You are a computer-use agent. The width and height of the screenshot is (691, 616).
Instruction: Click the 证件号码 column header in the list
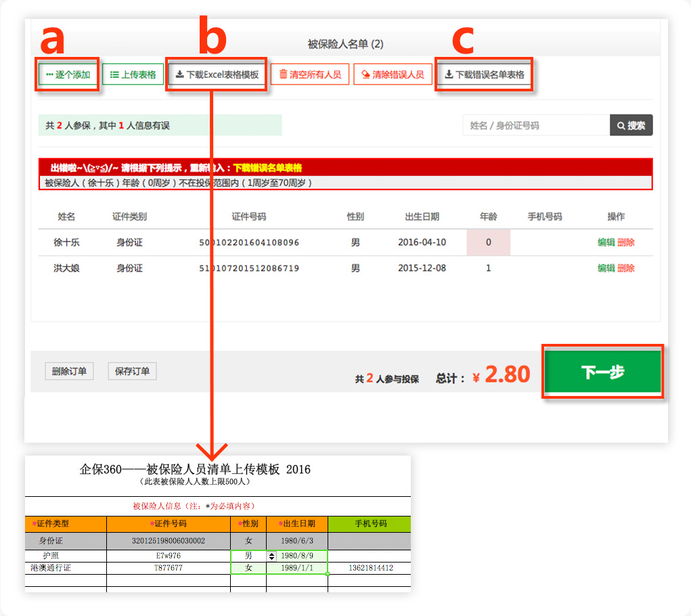248,217
